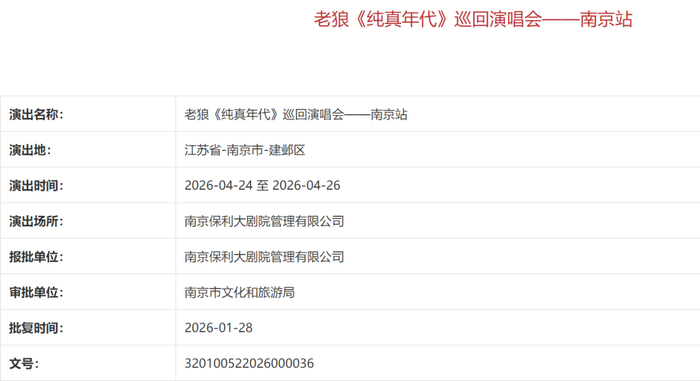Image resolution: width=700 pixels, height=381 pixels.
Task: Click the performance name value in the table
Action: coord(296,114)
